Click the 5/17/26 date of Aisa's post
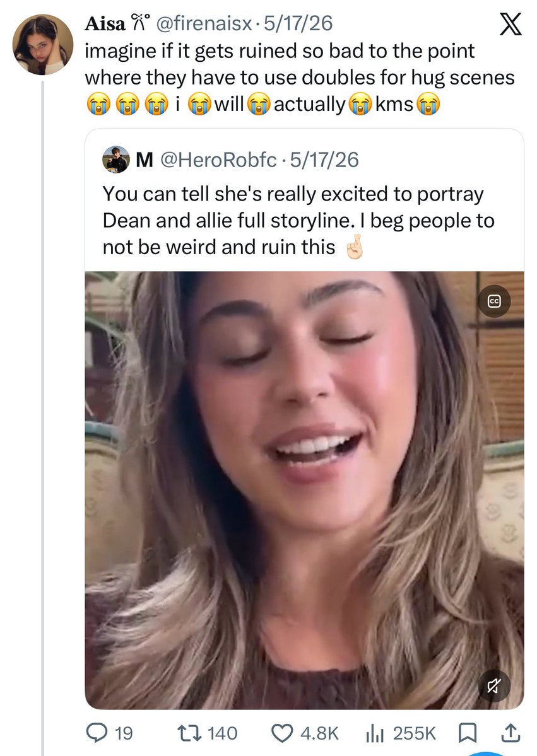Image resolution: width=537 pixels, height=756 pixels. pyautogui.click(x=298, y=23)
